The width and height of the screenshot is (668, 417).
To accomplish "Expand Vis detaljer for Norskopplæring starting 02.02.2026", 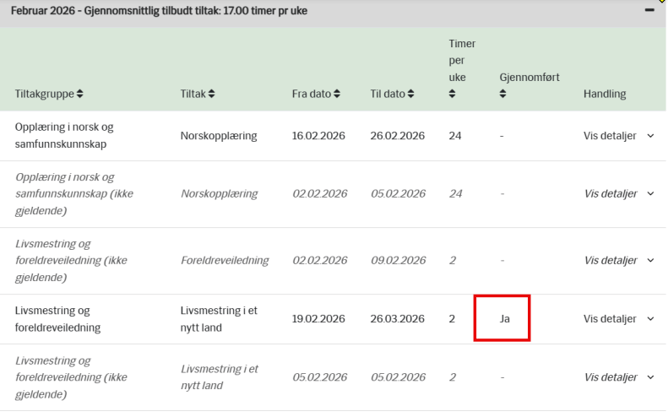I will (x=610, y=194).
